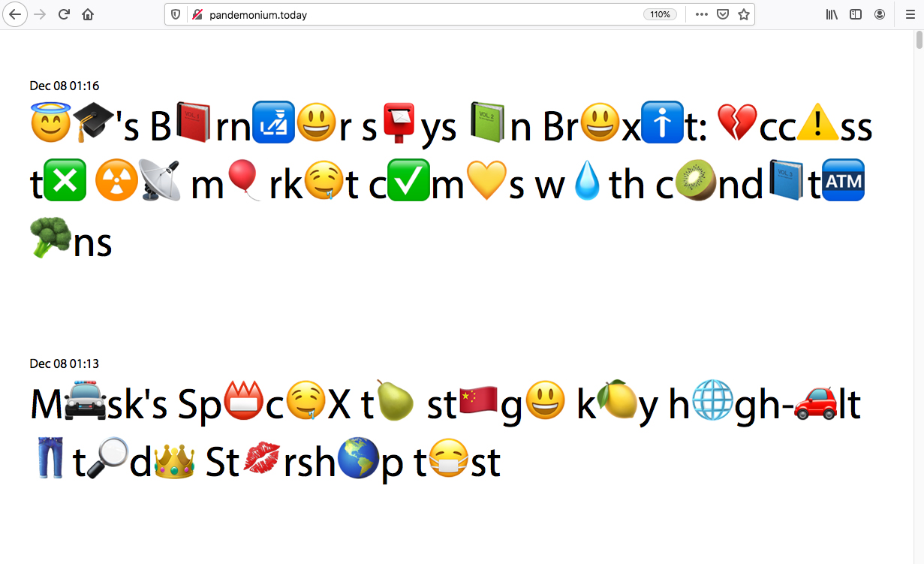This screenshot has width=924, height=564.
Task: Click the radioactive symbol emoji
Action: point(116,181)
